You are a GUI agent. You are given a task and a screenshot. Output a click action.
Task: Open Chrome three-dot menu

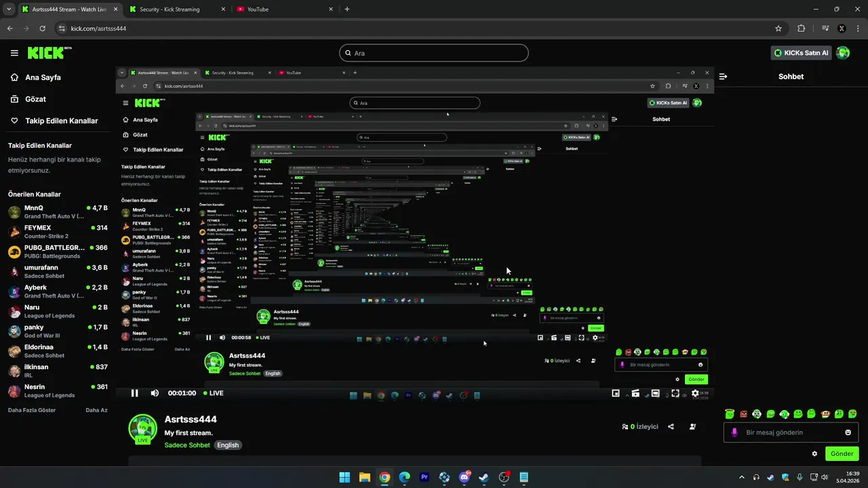click(x=859, y=28)
